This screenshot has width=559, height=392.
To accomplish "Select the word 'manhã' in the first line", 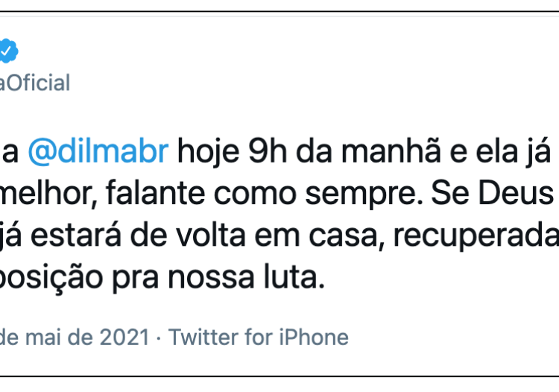I will click(x=391, y=151).
